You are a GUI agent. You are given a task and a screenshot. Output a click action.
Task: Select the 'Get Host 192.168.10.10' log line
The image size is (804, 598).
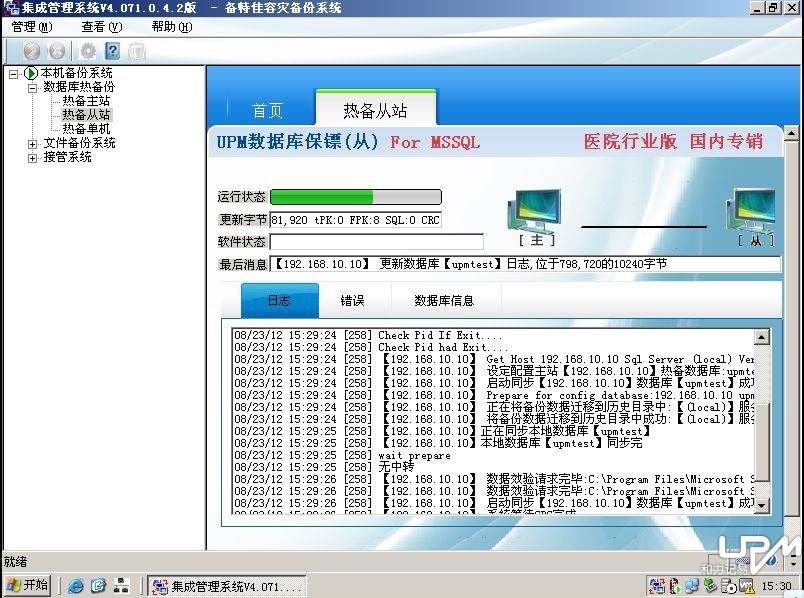(494, 360)
